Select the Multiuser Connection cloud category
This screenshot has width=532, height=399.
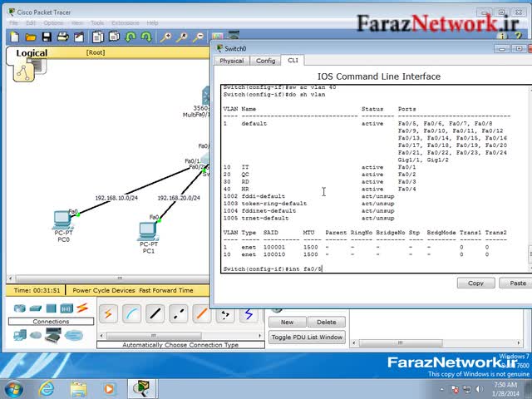(x=74, y=336)
